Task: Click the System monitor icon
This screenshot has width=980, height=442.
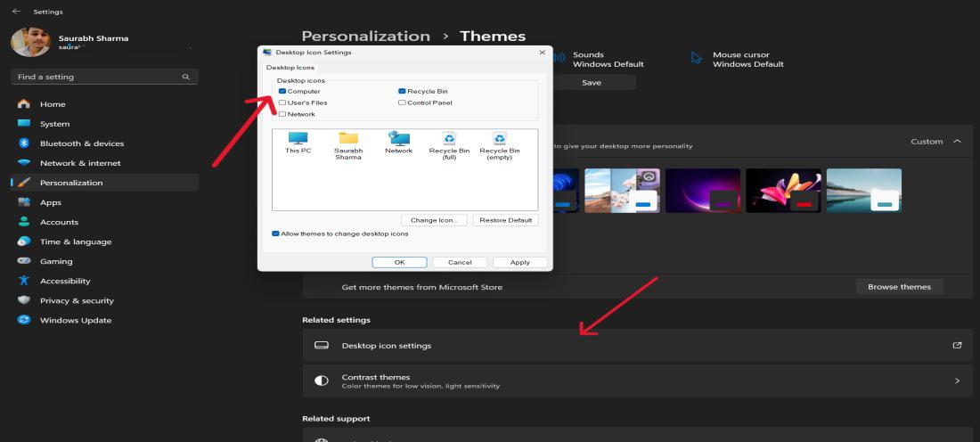Action: (x=24, y=123)
